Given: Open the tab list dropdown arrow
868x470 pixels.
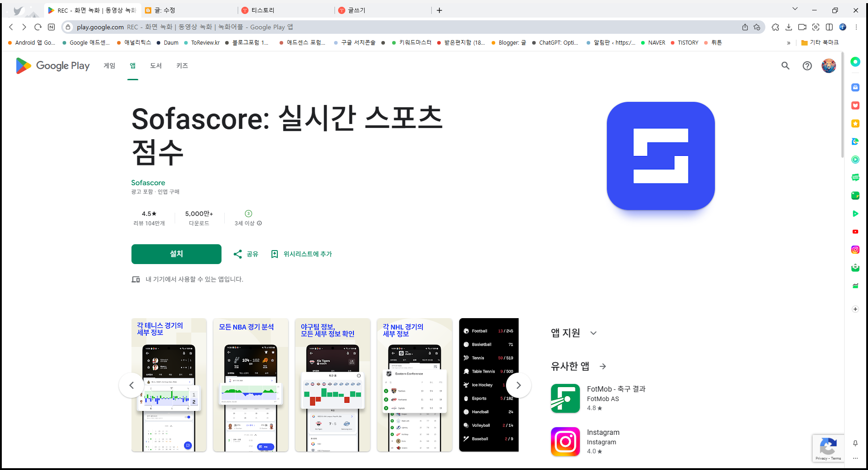Looking at the screenshot, I should (x=795, y=9).
